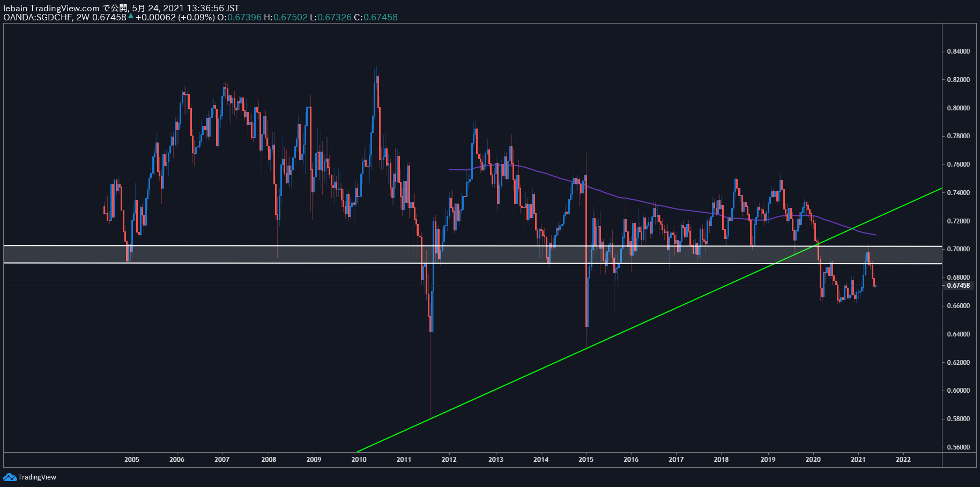Image resolution: width=980 pixels, height=487 pixels.
Task: Click the TradingView text in bottom-left corner
Action: 37,477
